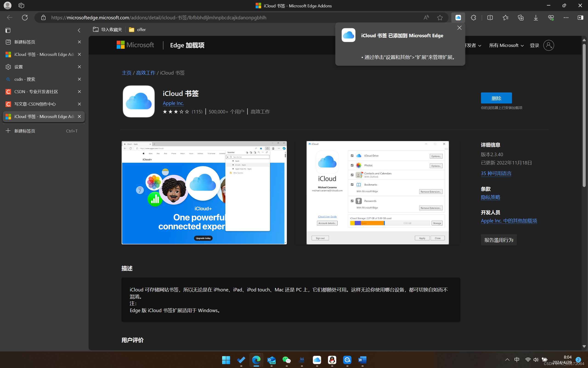Open the 35 种可用语言 link
The height and width of the screenshot is (368, 588).
[x=496, y=173]
